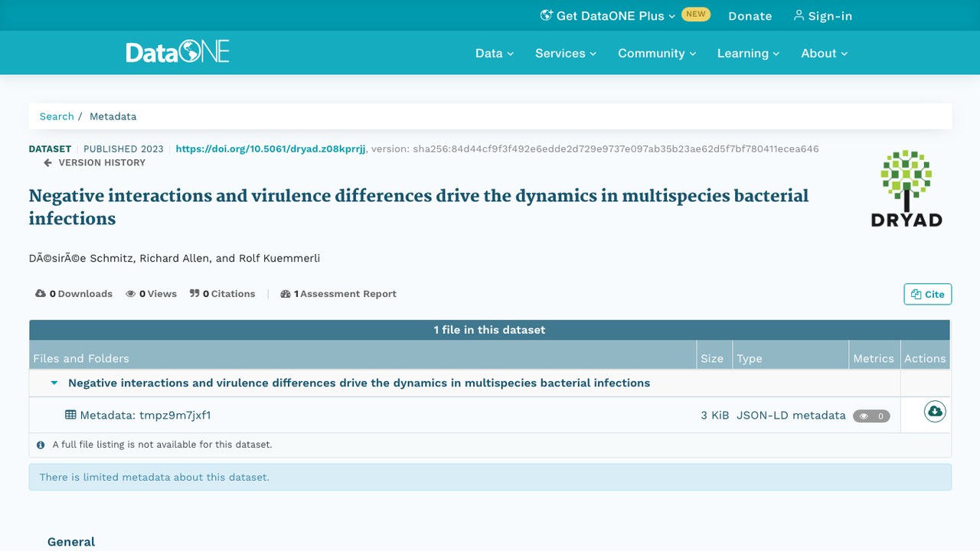The height and width of the screenshot is (551, 980).
Task: Collapse the dataset folder with caret arrow
Action: tap(54, 383)
